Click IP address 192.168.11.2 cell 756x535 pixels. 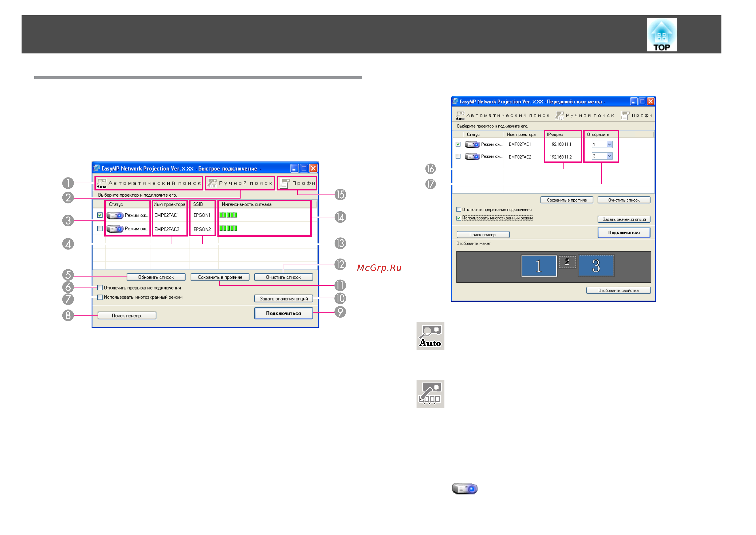point(560,157)
